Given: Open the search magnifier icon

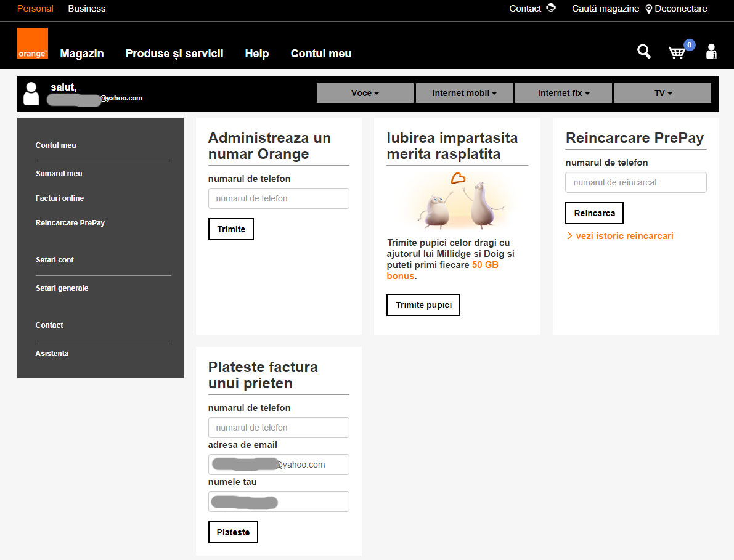Looking at the screenshot, I should click(643, 52).
